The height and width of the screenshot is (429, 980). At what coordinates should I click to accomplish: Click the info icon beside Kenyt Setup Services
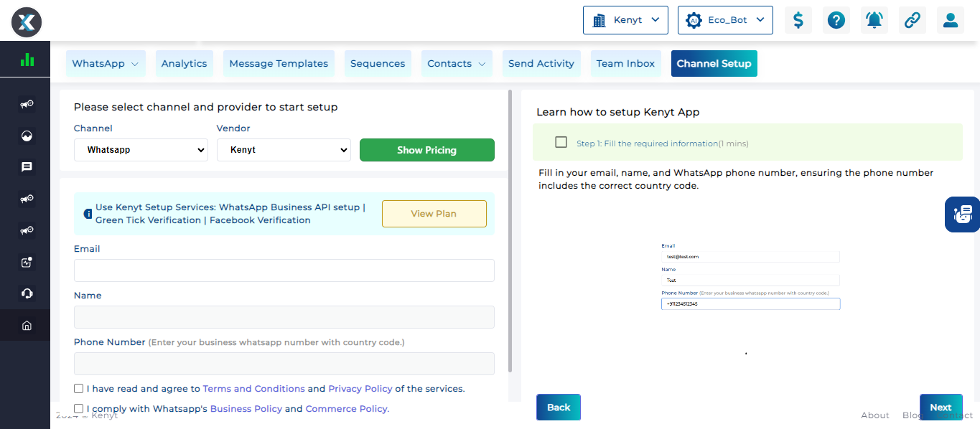pyautogui.click(x=88, y=214)
